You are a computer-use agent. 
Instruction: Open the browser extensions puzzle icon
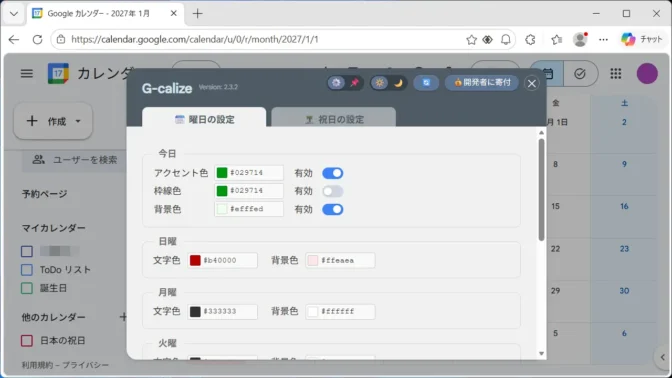[531, 39]
